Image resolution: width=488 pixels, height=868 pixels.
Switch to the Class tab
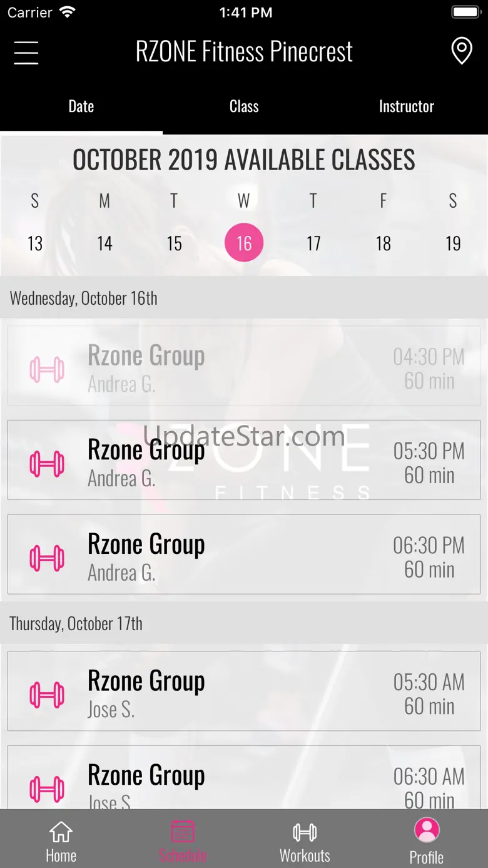point(244,106)
